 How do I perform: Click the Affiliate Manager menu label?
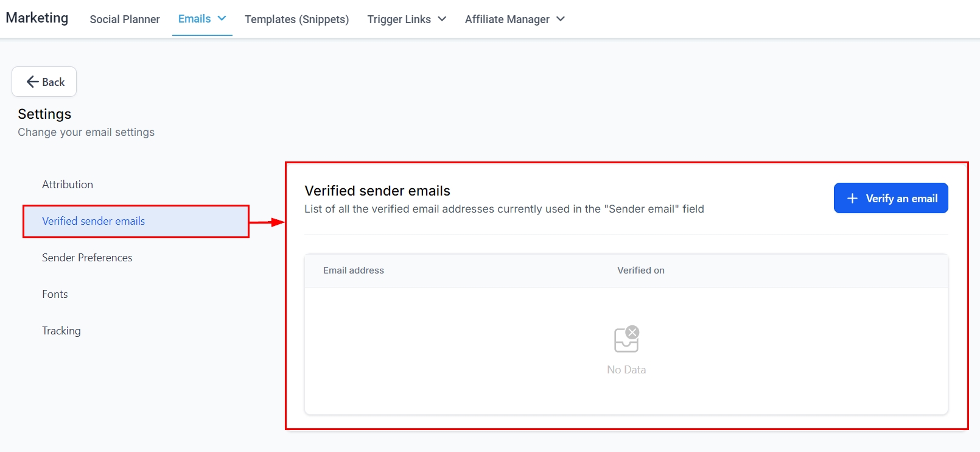tap(507, 19)
